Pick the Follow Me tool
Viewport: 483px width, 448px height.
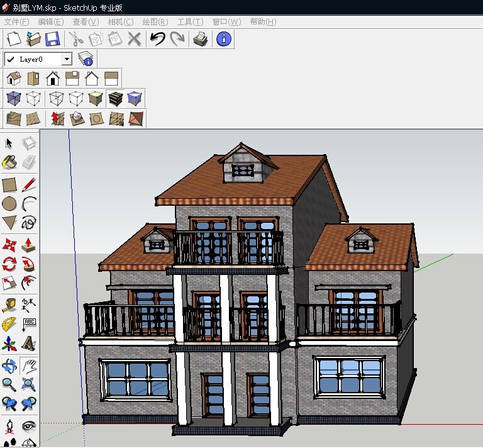[28, 264]
